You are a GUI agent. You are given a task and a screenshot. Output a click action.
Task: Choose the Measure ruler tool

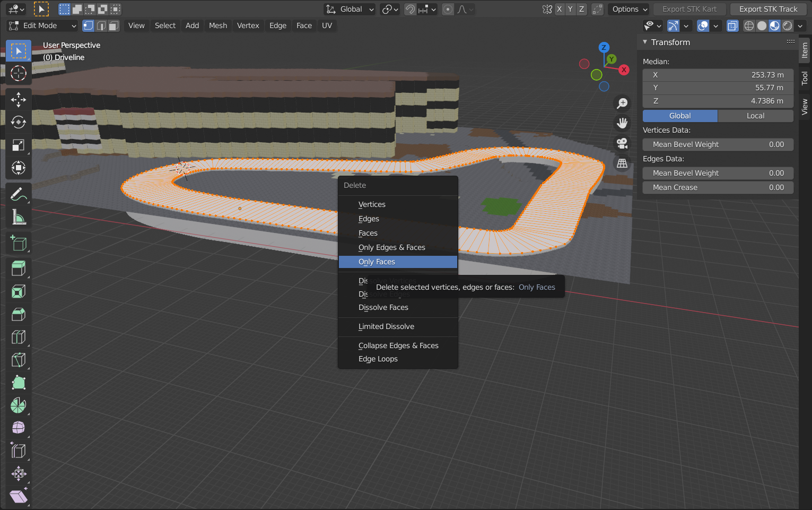coord(19,217)
